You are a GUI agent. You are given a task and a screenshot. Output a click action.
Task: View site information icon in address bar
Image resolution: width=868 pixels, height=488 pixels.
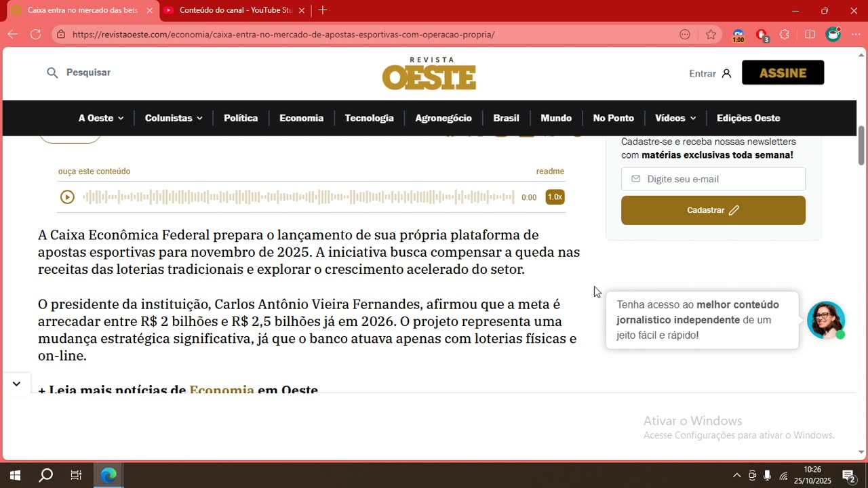tap(61, 35)
